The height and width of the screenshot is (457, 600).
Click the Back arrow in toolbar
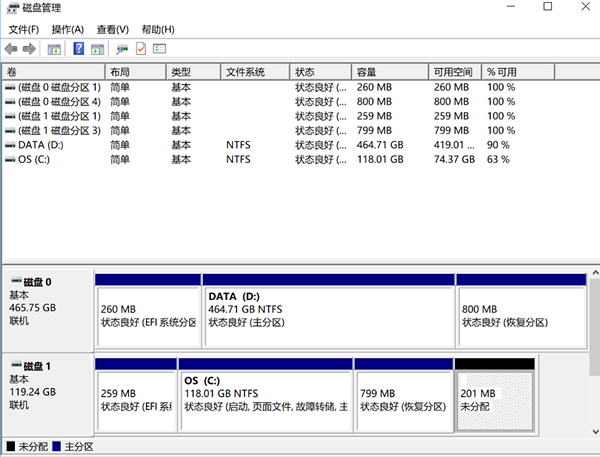11,48
